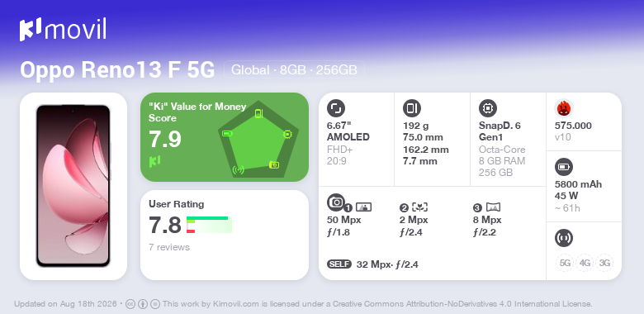The width and height of the screenshot is (644, 314).
Task: Click the Ki score pentagon radar chart
Action: pyautogui.click(x=258, y=139)
